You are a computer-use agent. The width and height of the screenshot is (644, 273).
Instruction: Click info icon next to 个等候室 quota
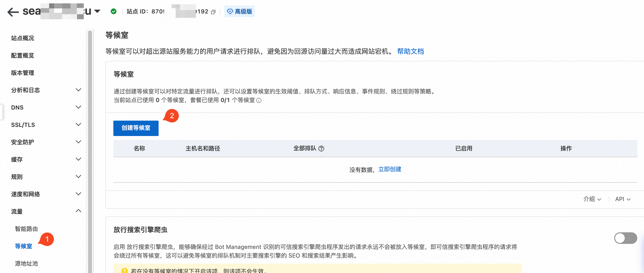[x=259, y=100]
